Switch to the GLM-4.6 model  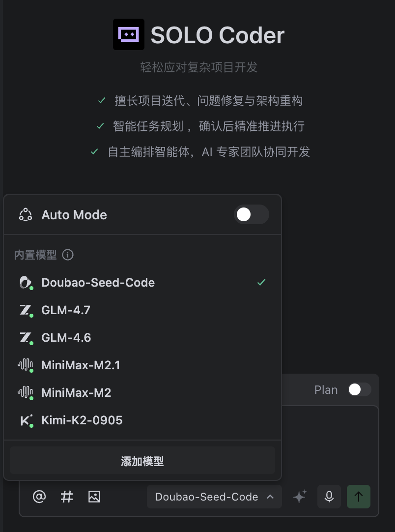[66, 338]
